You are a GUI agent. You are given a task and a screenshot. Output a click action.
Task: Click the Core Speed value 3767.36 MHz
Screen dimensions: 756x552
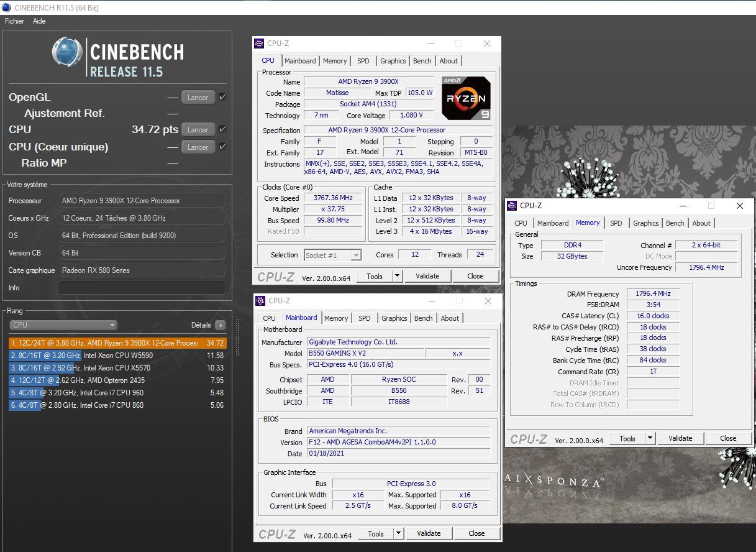click(334, 198)
